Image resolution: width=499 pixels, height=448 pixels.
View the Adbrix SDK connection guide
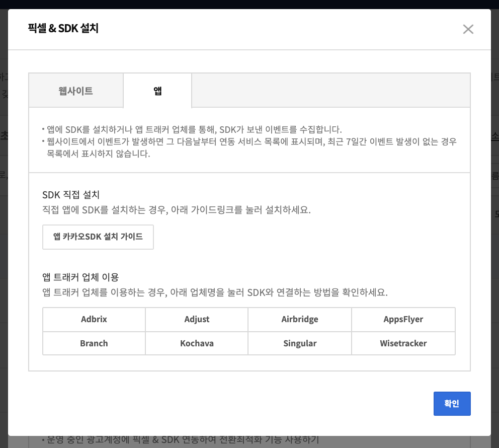coord(94,319)
